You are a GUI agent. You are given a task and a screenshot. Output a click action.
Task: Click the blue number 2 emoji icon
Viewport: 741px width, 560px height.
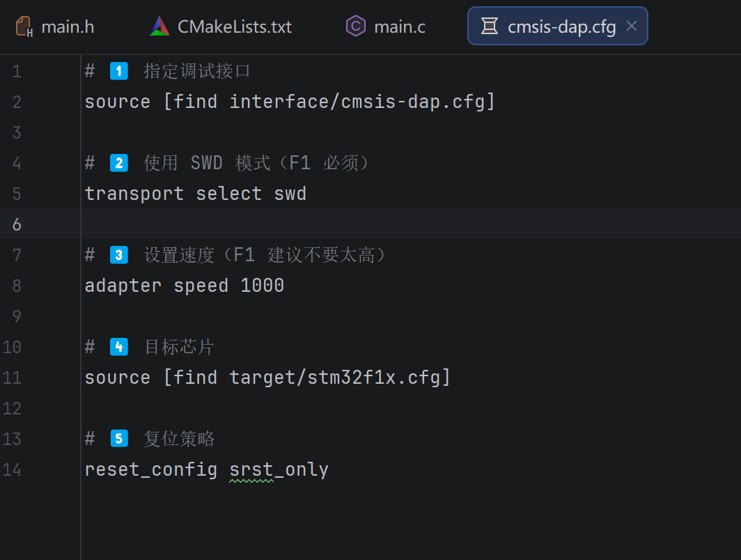pyautogui.click(x=118, y=163)
